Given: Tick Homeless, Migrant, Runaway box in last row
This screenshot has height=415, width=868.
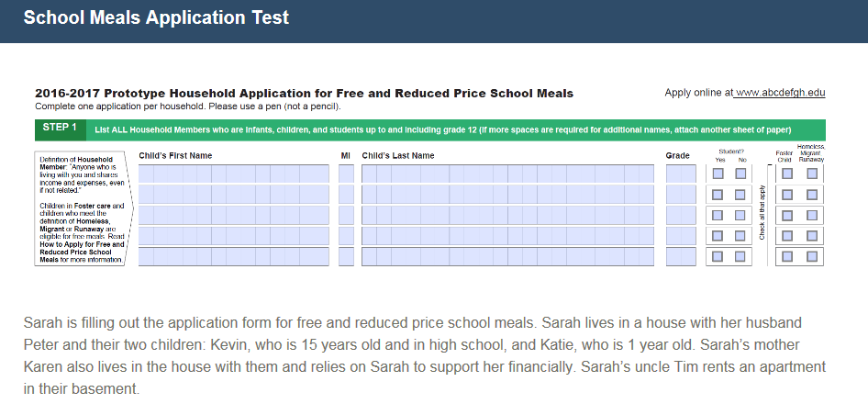Looking at the screenshot, I should click(811, 257).
